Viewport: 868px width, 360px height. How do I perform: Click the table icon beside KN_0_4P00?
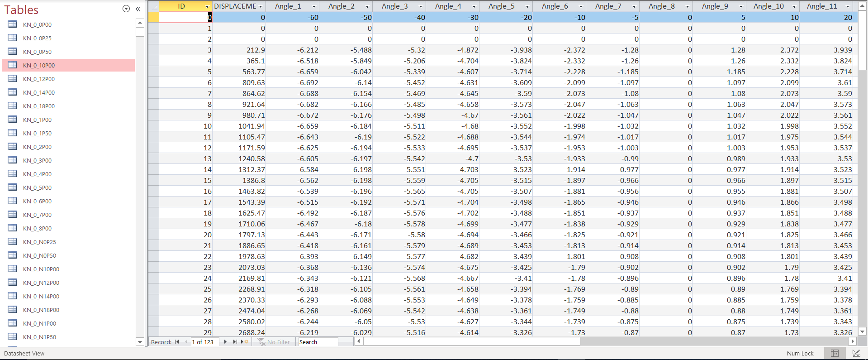13,174
